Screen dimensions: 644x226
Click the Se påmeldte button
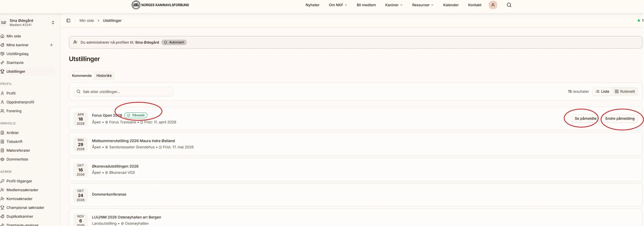tap(585, 118)
